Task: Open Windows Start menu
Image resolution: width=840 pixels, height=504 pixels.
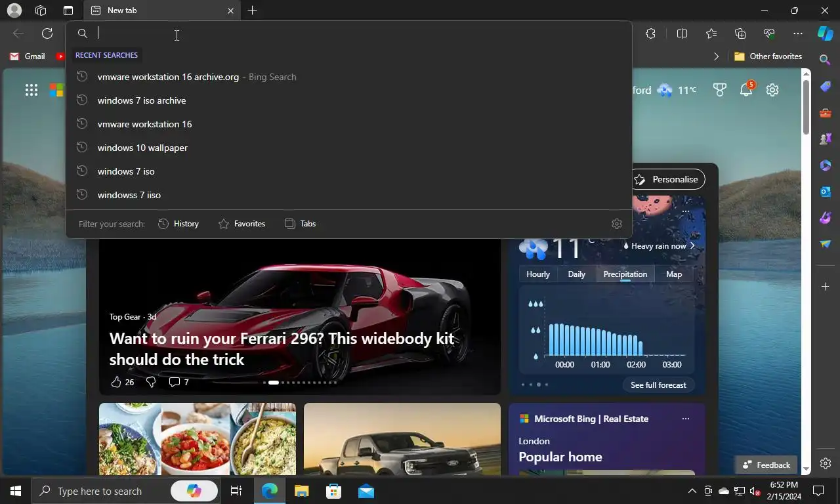Action: (16, 491)
